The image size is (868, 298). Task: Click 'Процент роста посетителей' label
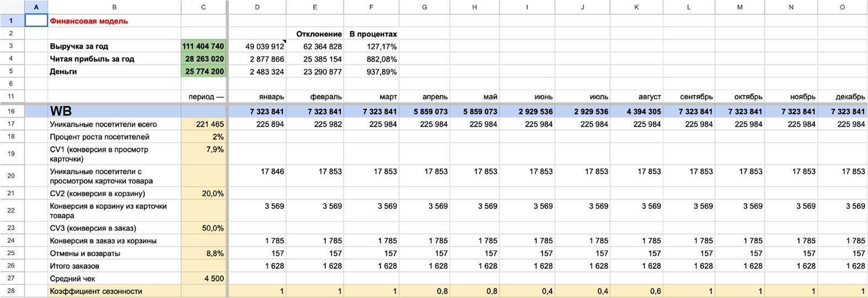tap(114, 137)
